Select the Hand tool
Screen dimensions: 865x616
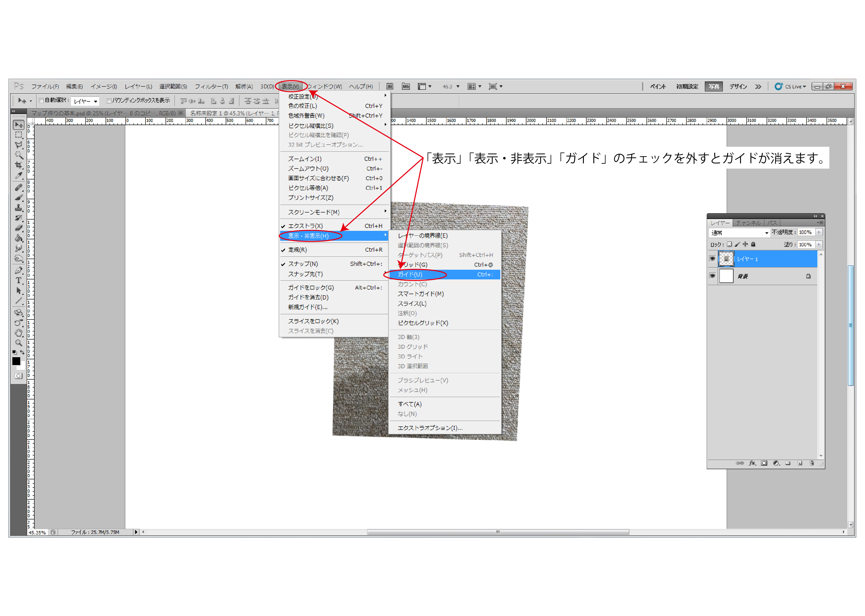(18, 333)
